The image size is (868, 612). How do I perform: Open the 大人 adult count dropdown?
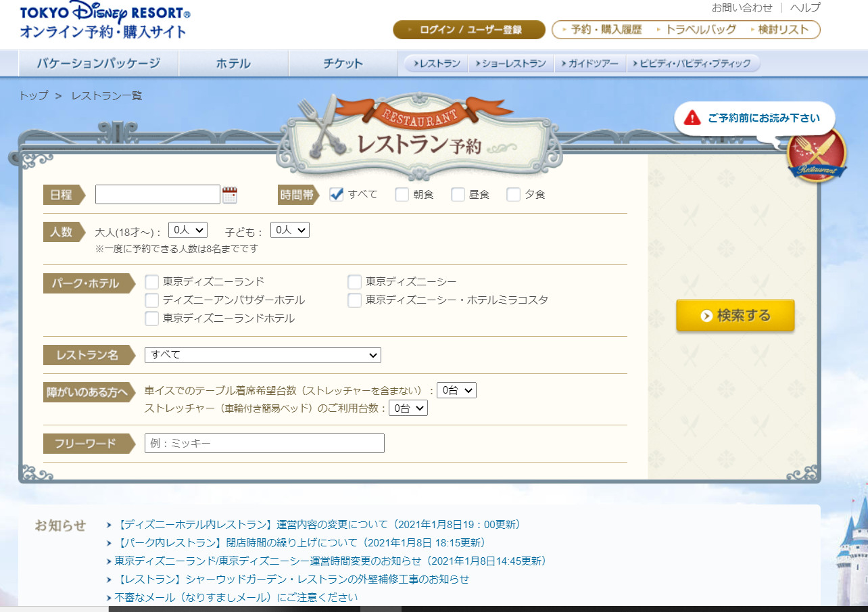[x=188, y=230]
